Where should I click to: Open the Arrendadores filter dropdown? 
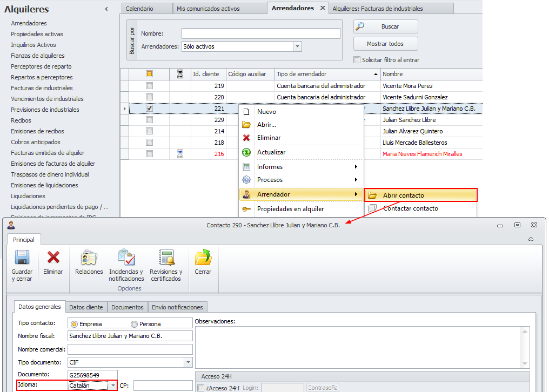click(297, 47)
